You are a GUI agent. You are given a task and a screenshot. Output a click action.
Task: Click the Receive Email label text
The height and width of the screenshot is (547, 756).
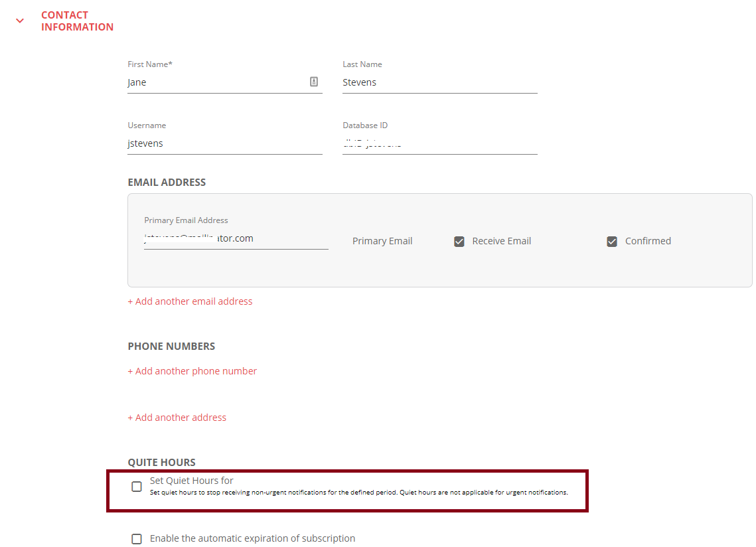(501, 241)
